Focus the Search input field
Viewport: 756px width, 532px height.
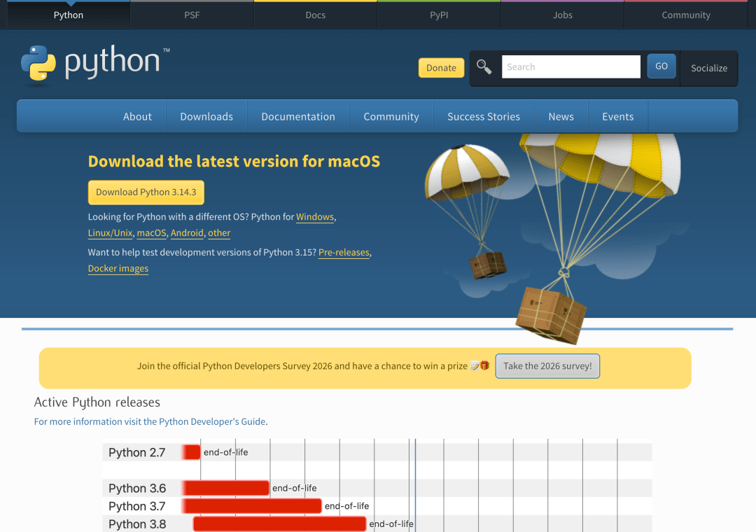coord(571,66)
